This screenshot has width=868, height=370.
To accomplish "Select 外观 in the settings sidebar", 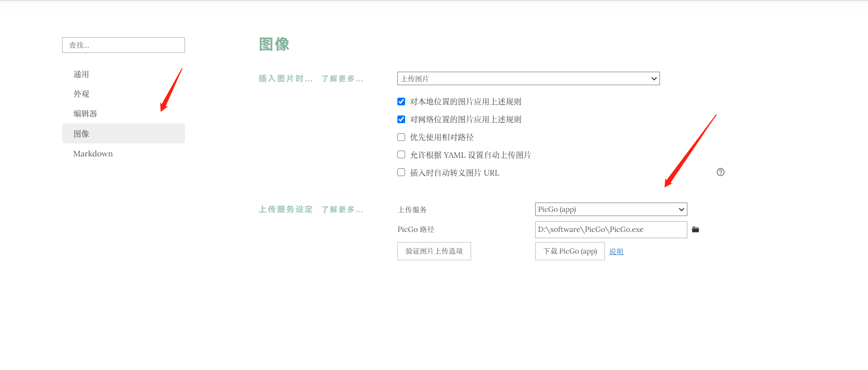I will (x=123, y=94).
